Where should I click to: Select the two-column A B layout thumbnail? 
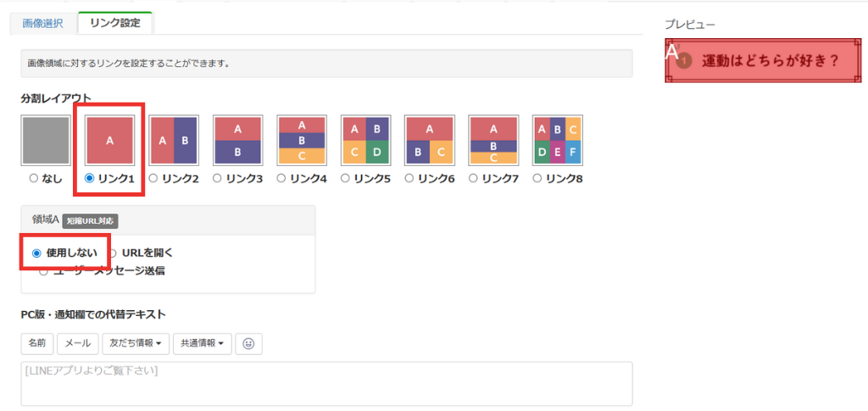(174, 140)
